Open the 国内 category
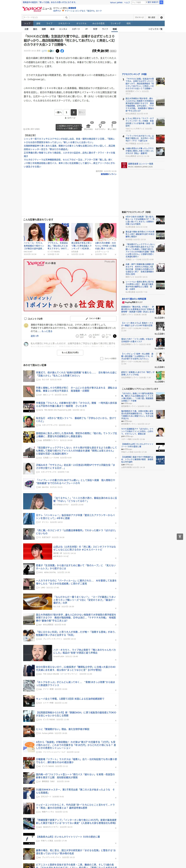 tap(35, 29)
